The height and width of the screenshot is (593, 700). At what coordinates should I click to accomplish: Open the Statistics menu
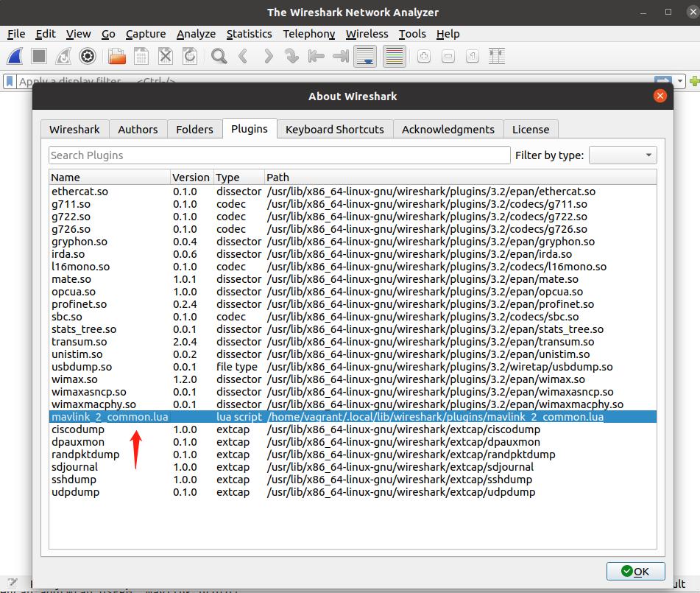[249, 34]
